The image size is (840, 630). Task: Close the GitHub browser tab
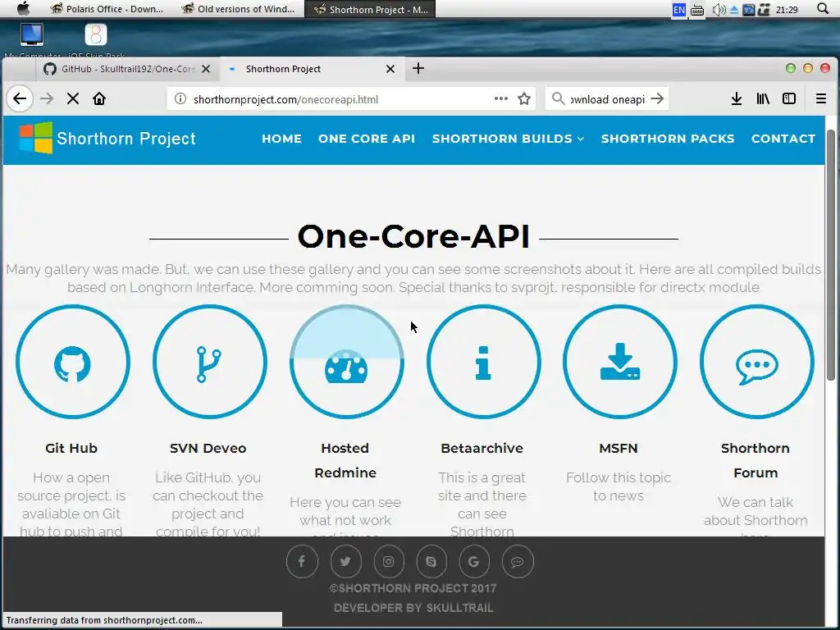click(x=206, y=69)
